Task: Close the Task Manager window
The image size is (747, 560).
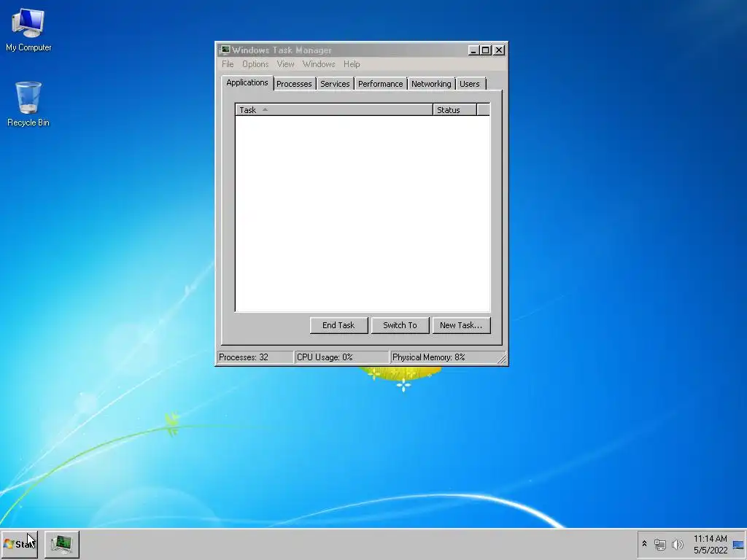Action: pos(499,50)
